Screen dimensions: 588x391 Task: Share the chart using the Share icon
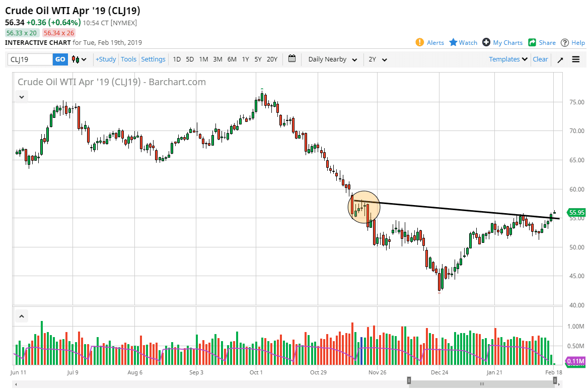(531, 42)
